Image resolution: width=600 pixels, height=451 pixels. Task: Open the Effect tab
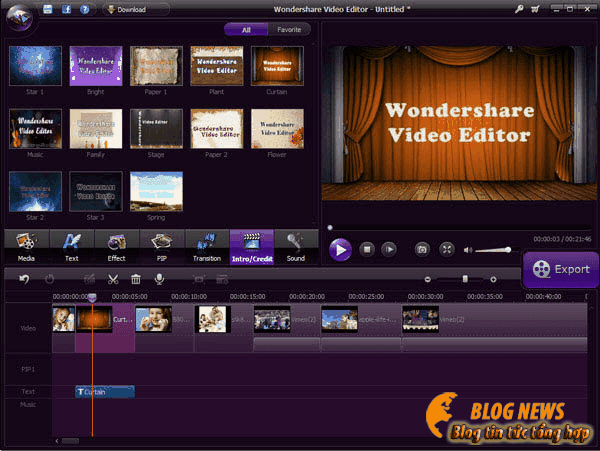[x=117, y=247]
